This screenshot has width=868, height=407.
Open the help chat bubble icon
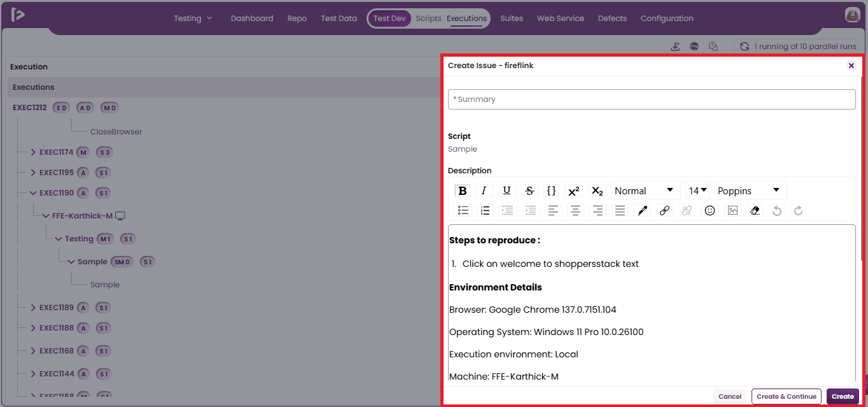(713, 46)
